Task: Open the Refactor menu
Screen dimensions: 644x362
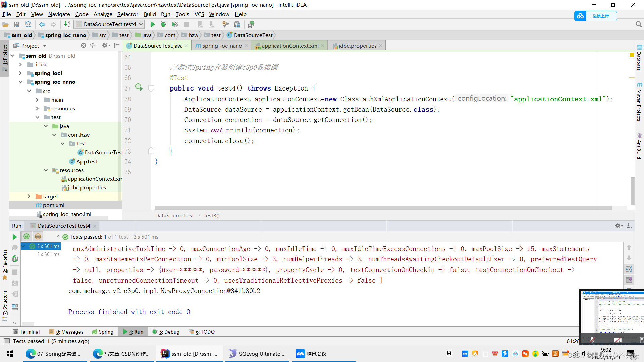Action: 127,14
